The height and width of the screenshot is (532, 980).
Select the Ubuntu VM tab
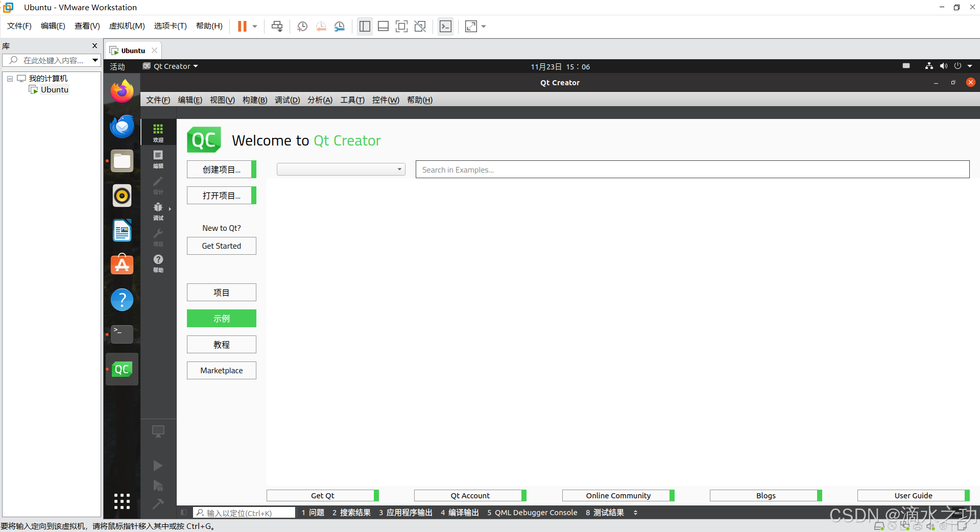point(133,51)
